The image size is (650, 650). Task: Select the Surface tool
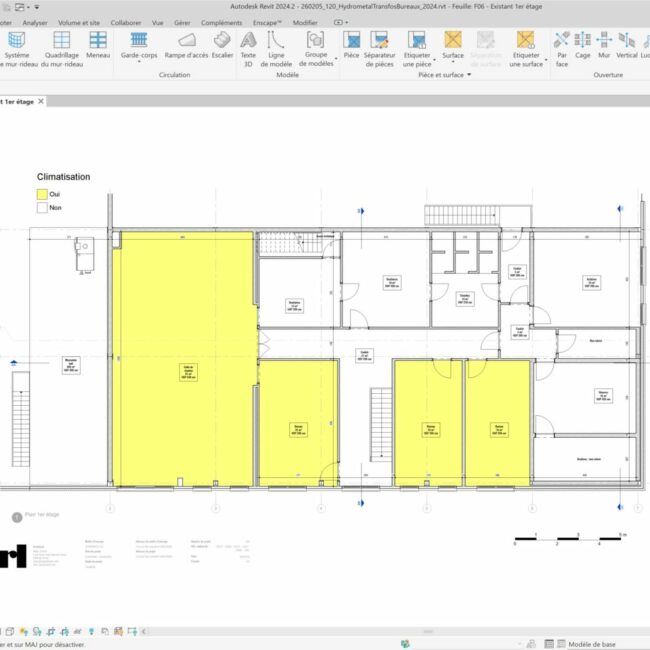[453, 46]
